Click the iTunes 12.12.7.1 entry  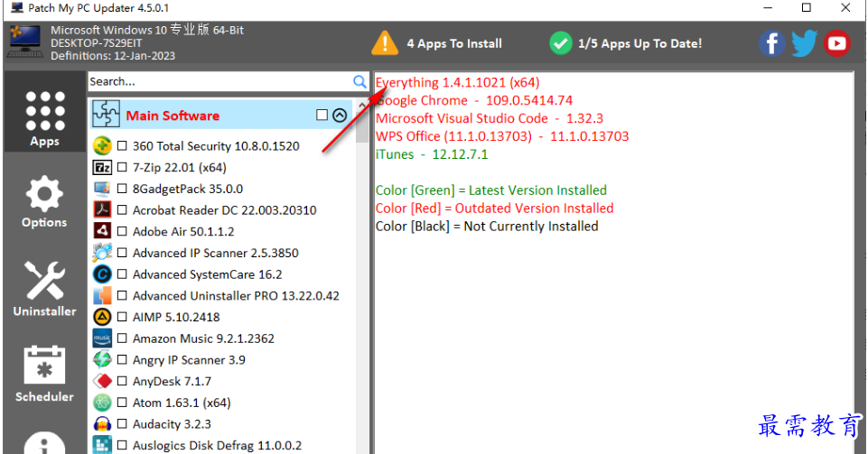[432, 154]
